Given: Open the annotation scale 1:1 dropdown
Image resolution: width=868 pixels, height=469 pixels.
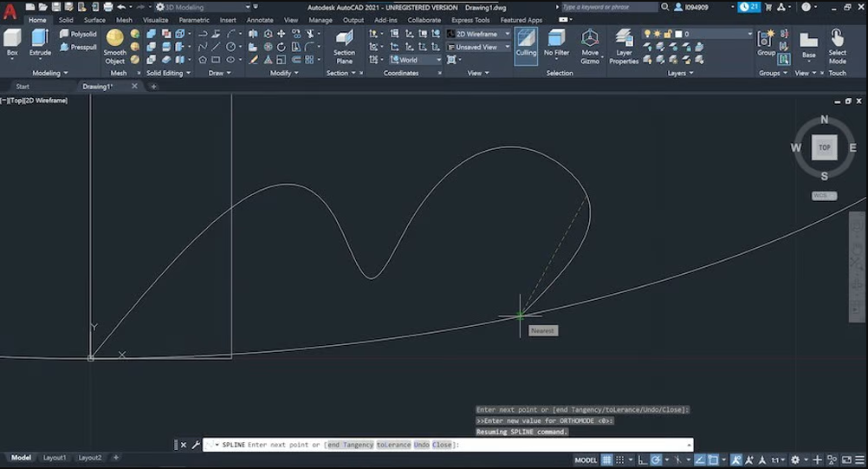Looking at the screenshot, I should (778, 459).
